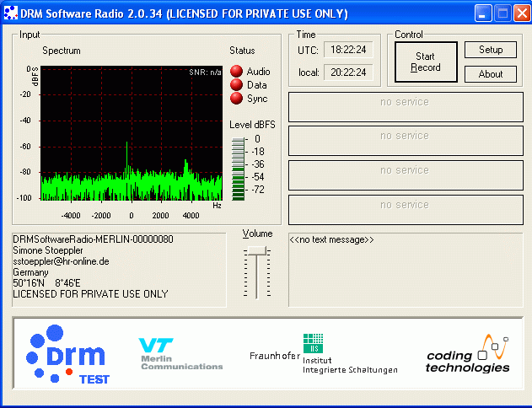Click the SNR: n/a readout
The height and width of the screenshot is (408, 532).
[205, 72]
